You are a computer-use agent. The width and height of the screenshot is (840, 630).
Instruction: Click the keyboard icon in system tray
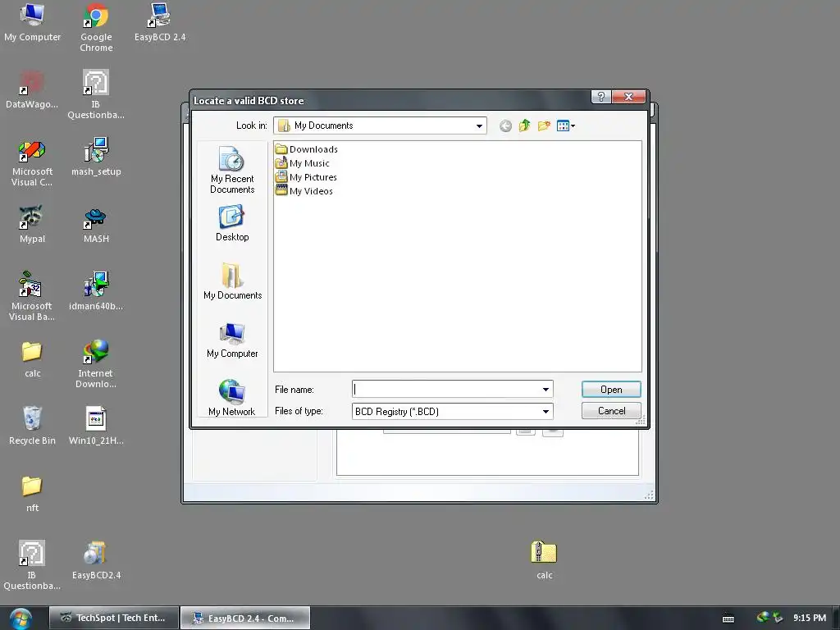pyautogui.click(x=728, y=619)
